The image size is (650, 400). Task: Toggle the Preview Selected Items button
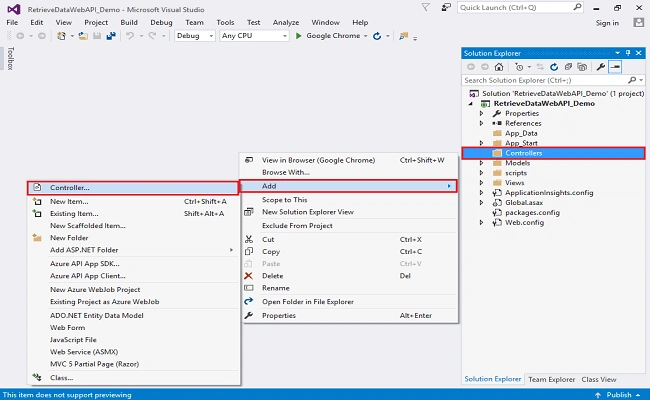pyautogui.click(x=615, y=67)
